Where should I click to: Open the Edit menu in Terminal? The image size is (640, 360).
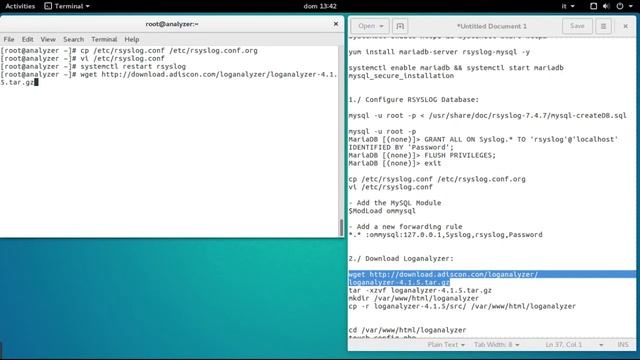tap(27, 39)
